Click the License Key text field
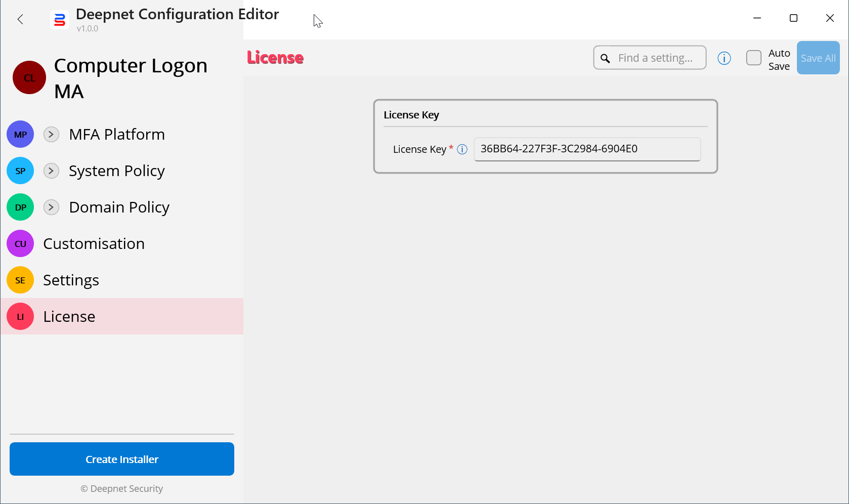The image size is (849, 504). (587, 149)
